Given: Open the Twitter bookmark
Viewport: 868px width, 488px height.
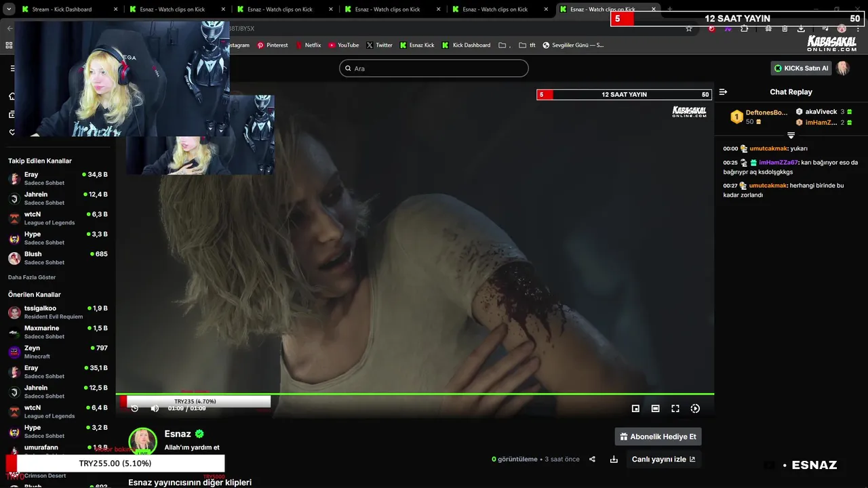Looking at the screenshot, I should [379, 45].
